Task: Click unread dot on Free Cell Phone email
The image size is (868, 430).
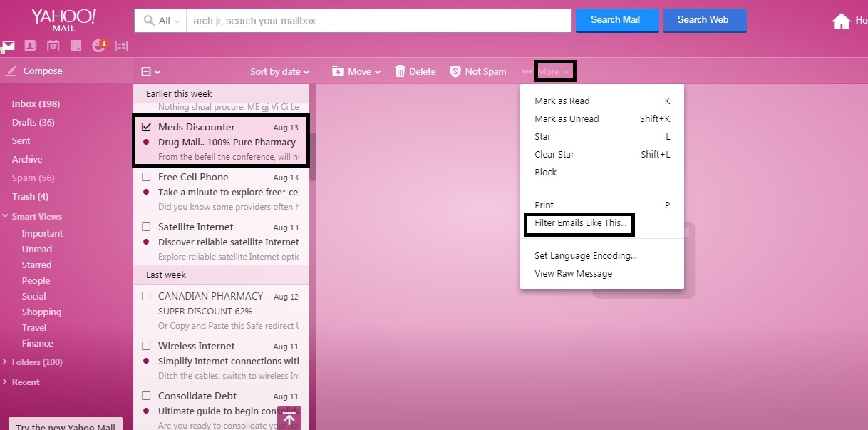Action: 146,192
